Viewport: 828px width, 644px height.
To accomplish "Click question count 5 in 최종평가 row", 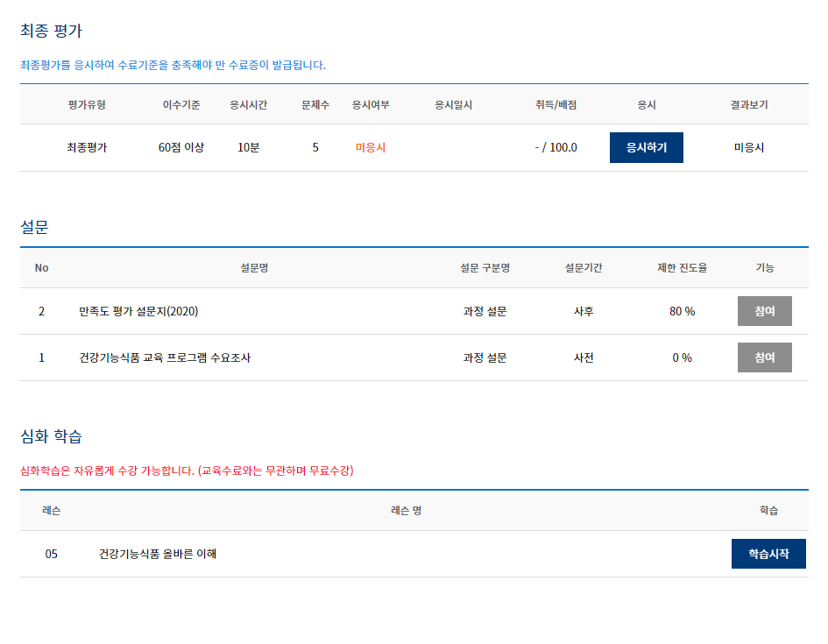I will coord(315,148).
